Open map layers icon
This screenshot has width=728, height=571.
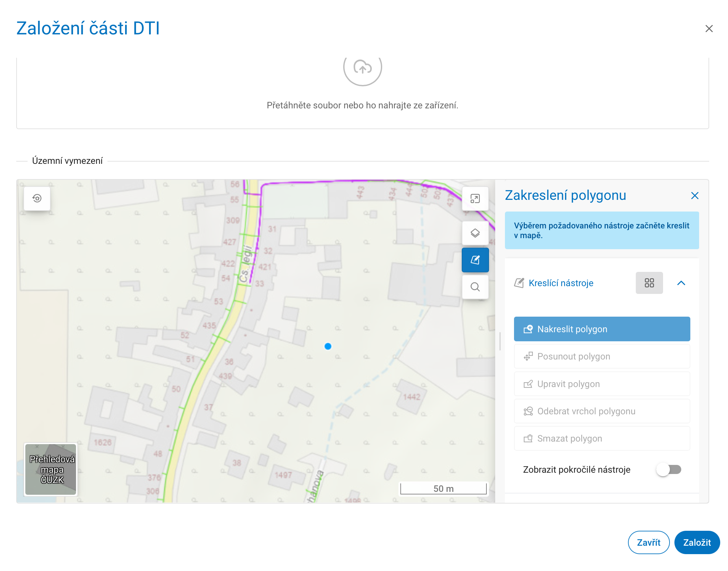coord(475,233)
